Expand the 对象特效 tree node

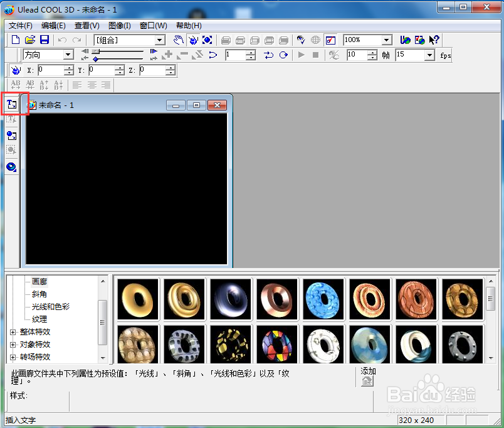pyautogui.click(x=13, y=345)
